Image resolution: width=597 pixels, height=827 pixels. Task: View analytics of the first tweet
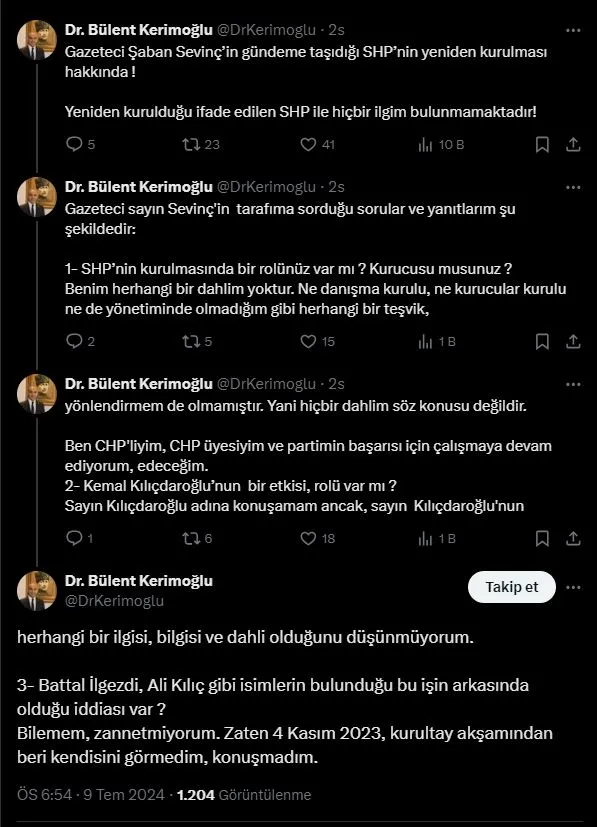coord(425,145)
